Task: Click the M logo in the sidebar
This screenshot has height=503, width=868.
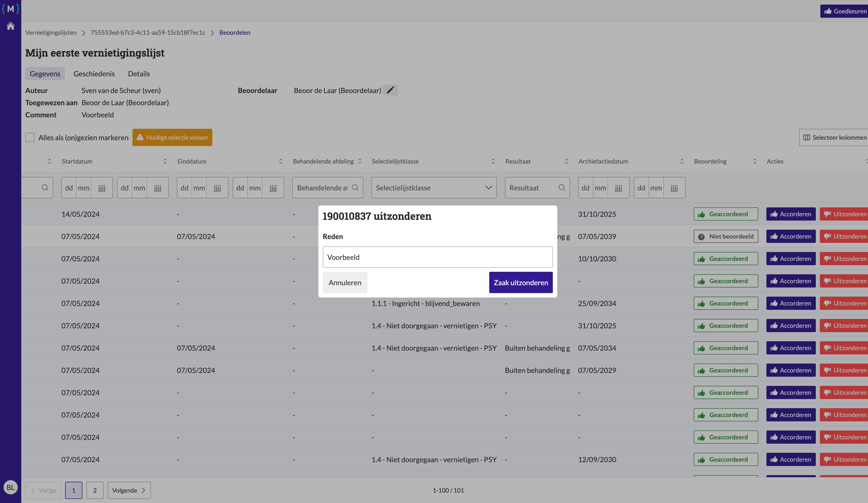Action: (x=11, y=9)
